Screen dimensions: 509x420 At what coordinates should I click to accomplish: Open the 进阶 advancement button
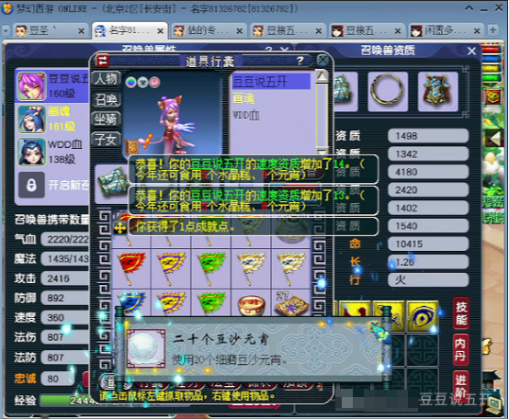[461, 386]
